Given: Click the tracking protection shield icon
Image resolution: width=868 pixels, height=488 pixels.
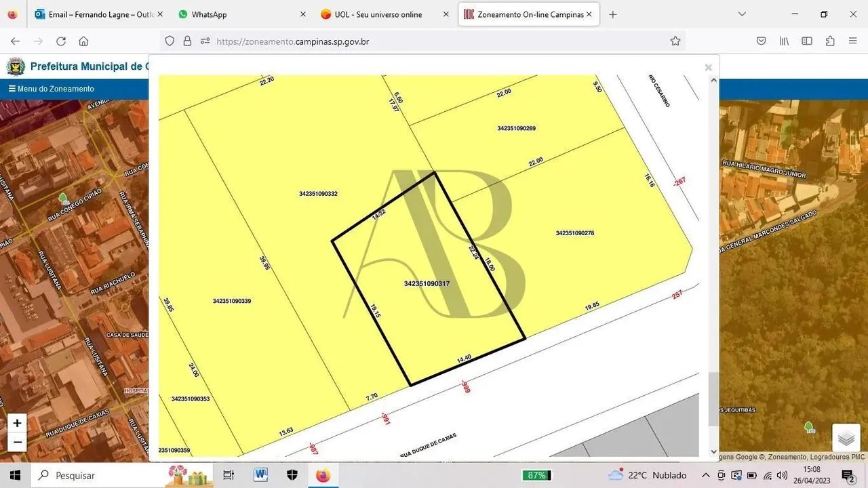Looking at the screenshot, I should 170,41.
